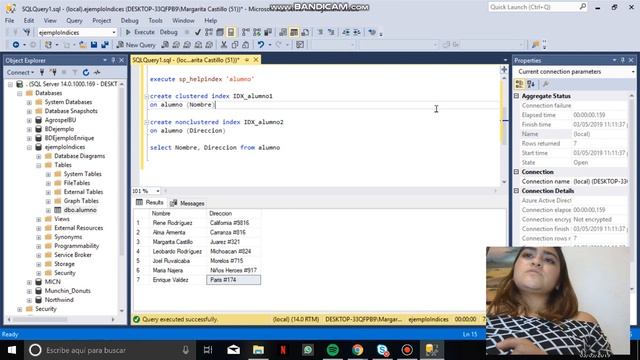The height and width of the screenshot is (360, 640).
Task: Click the Paste icon in toolbar
Action: coord(246,45)
